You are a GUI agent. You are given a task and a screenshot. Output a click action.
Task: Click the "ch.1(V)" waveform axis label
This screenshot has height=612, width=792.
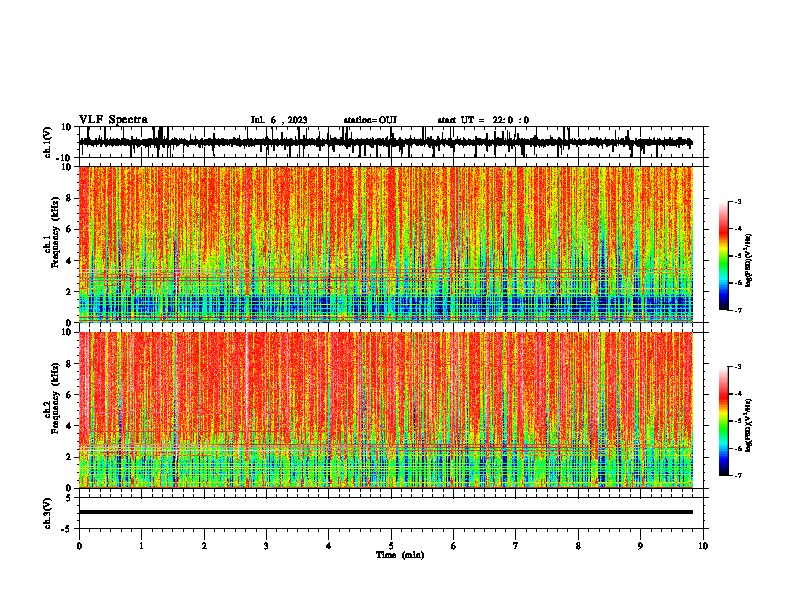(47, 142)
